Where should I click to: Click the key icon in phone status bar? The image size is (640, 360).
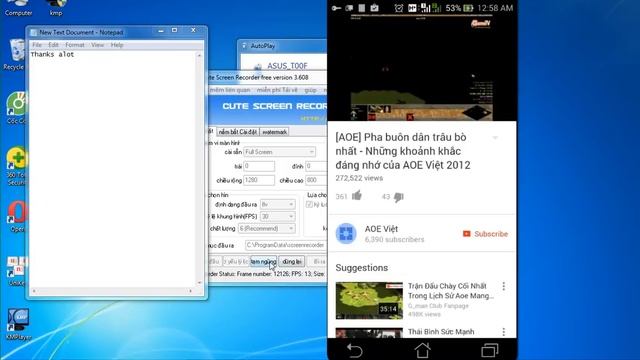click(x=336, y=8)
